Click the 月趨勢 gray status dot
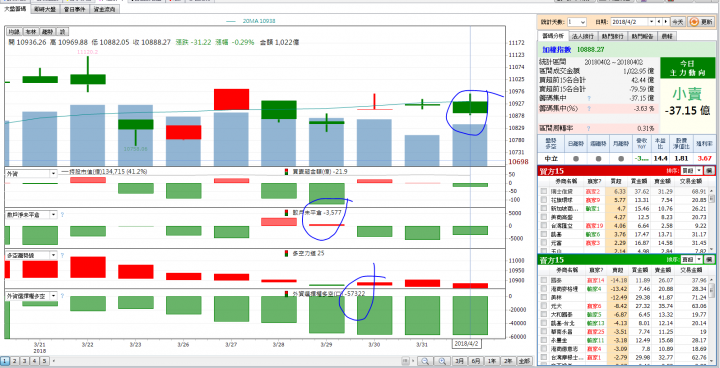The width and height of the screenshot is (720, 368). click(x=620, y=159)
